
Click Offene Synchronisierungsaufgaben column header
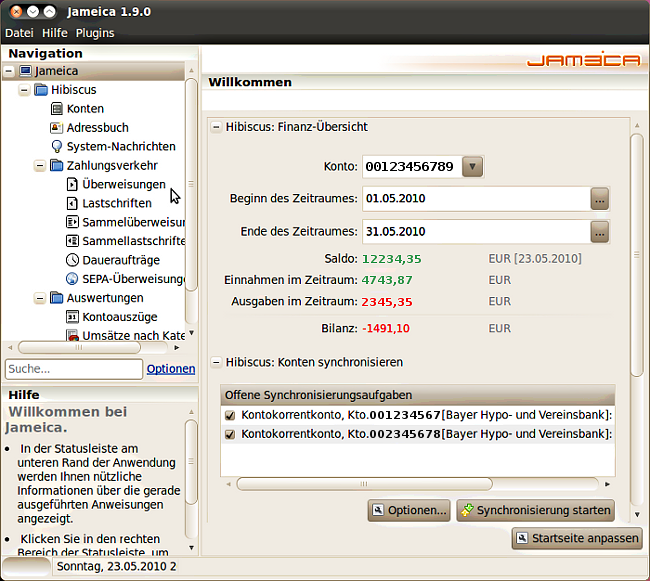418,395
